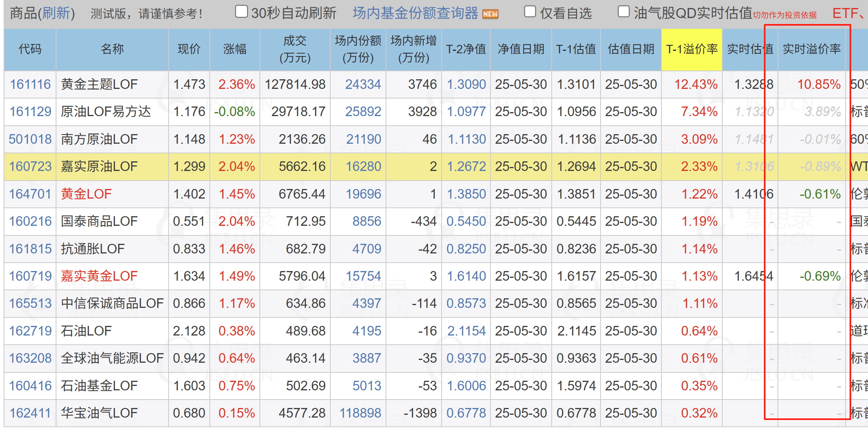Open the 华宝油气LOF fund page

pos(98,413)
